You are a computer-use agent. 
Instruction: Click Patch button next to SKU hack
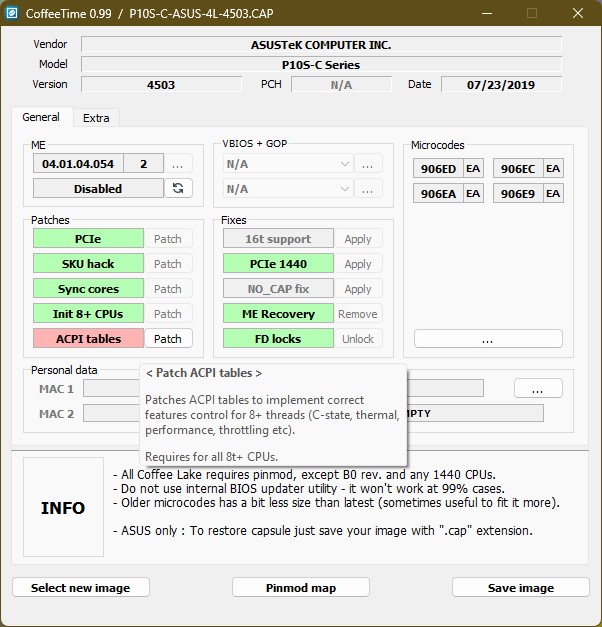(x=168, y=264)
